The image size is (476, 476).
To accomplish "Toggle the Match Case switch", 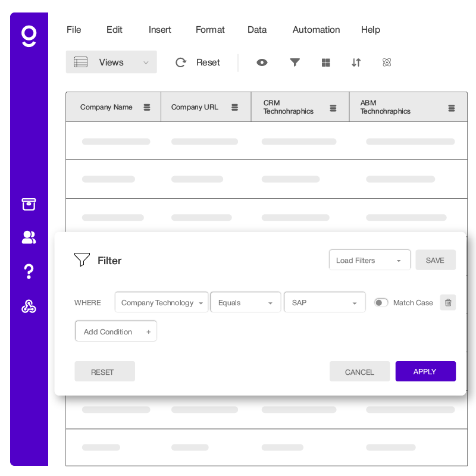I will tap(381, 303).
